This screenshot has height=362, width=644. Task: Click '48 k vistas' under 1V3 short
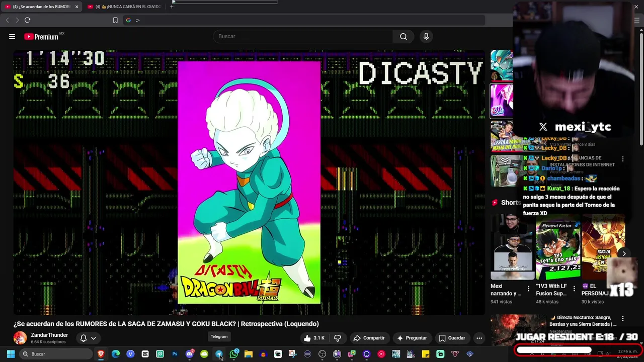tap(547, 302)
